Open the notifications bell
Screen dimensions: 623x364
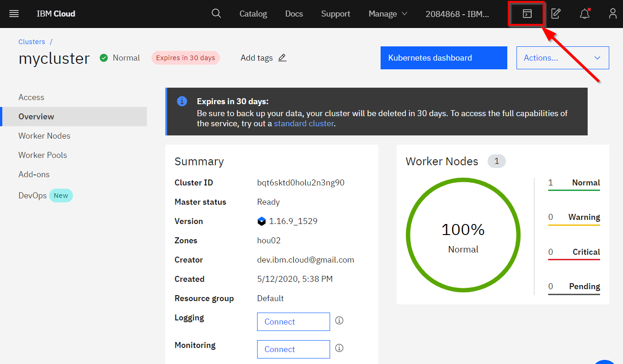pyautogui.click(x=584, y=14)
